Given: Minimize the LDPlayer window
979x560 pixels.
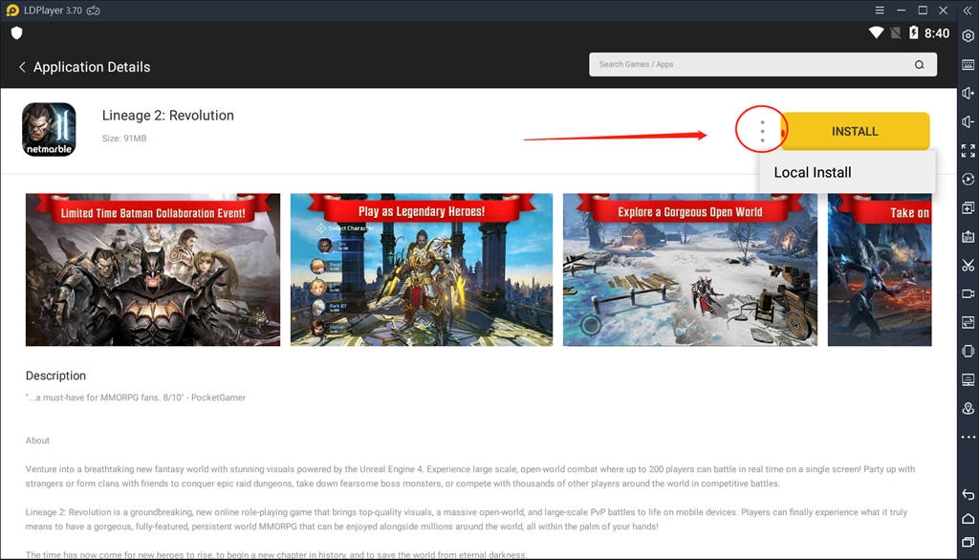Looking at the screenshot, I should click(x=901, y=10).
